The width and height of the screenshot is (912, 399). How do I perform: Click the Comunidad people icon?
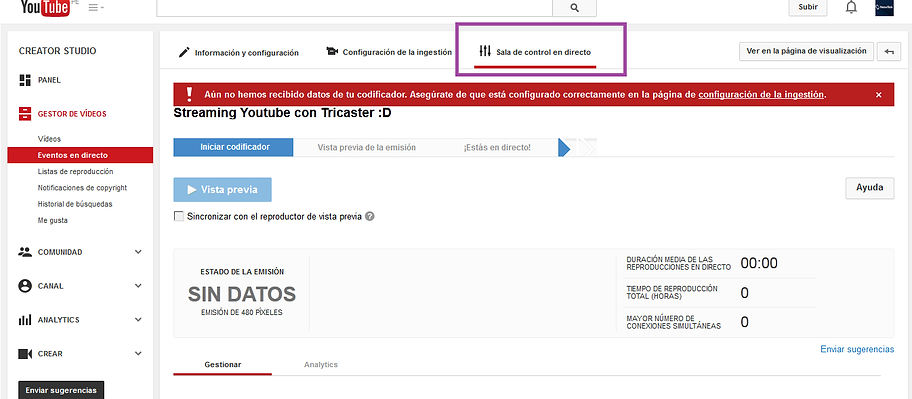pyautogui.click(x=24, y=252)
